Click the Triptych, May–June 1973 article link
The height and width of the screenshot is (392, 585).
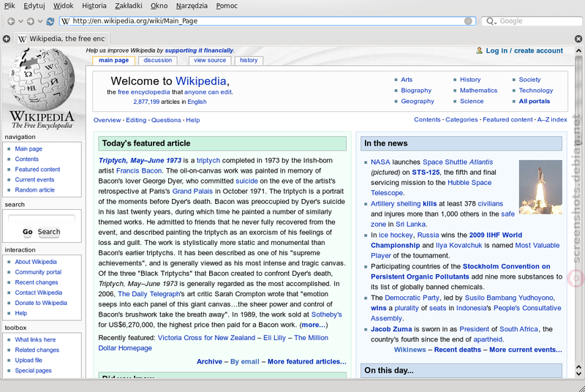click(x=140, y=160)
